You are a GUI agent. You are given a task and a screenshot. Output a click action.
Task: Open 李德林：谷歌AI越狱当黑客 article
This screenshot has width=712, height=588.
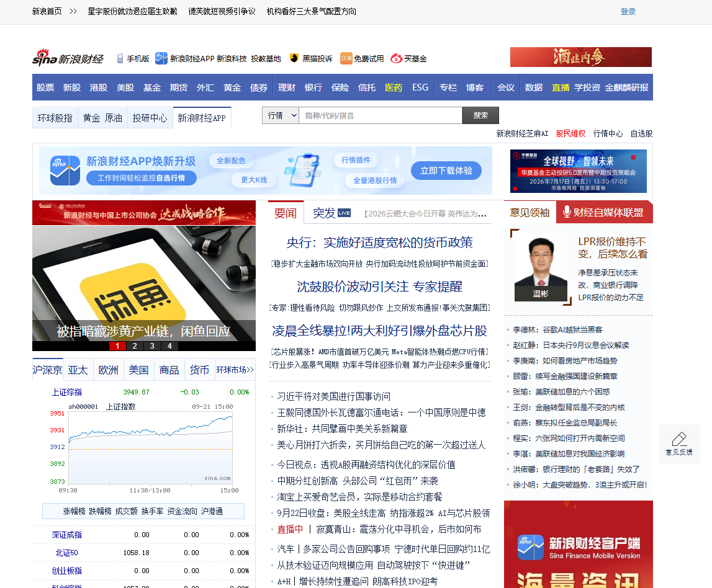pyautogui.click(x=557, y=330)
